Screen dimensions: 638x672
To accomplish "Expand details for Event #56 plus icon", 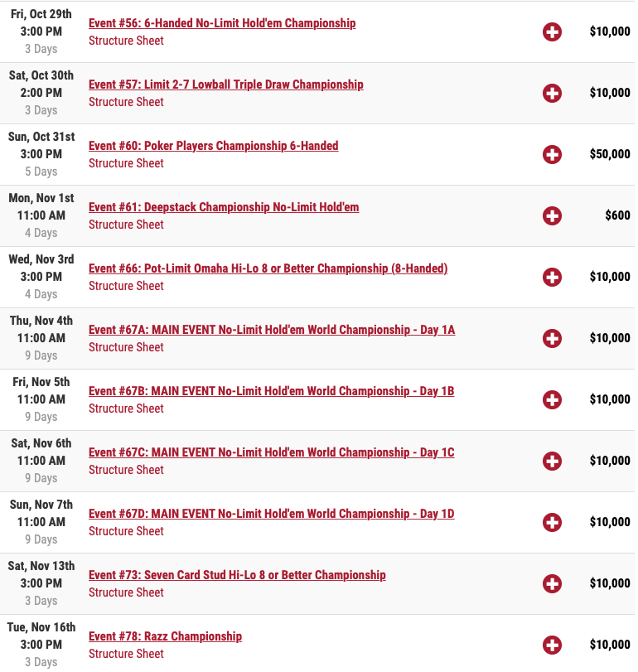I will pos(552,31).
